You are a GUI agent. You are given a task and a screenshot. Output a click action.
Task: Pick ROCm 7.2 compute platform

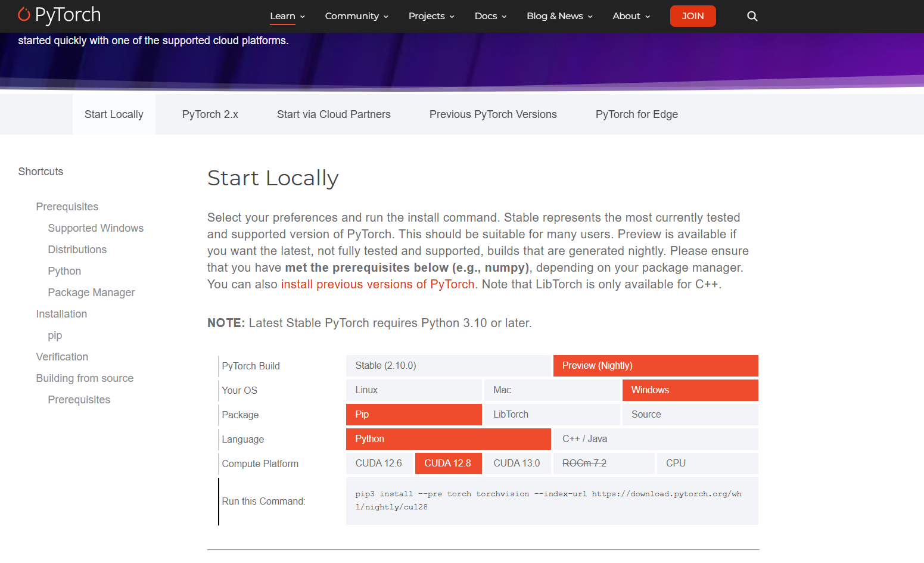tap(604, 464)
